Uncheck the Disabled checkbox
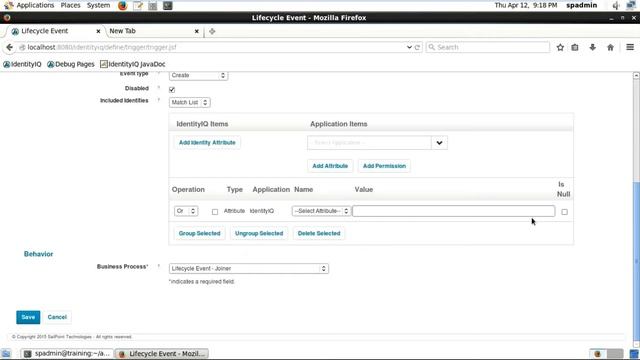Viewport: 640px width, 360px height. 172,89
